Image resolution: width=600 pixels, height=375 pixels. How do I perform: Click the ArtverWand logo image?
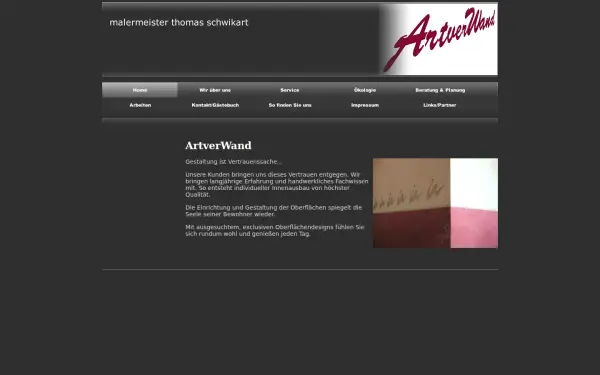coord(439,39)
